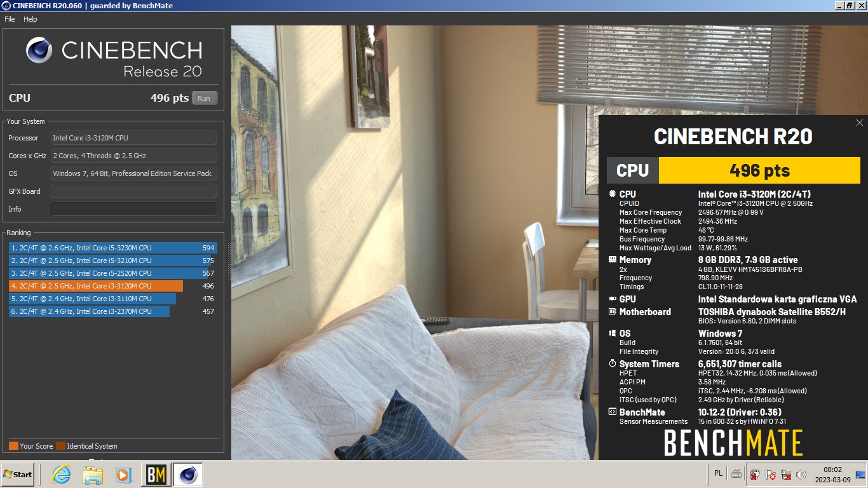The width and height of the screenshot is (868, 488).
Task: Click the brown Identical System legend swatch
Action: tap(60, 446)
